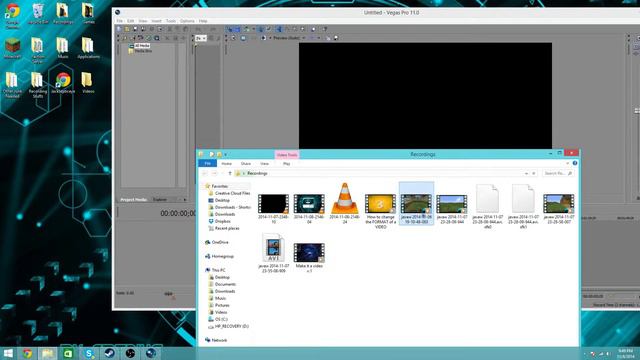Image resolution: width=640 pixels, height=360 pixels.
Task: Select HP_RECOVERY (D:) drive
Action: click(229, 327)
